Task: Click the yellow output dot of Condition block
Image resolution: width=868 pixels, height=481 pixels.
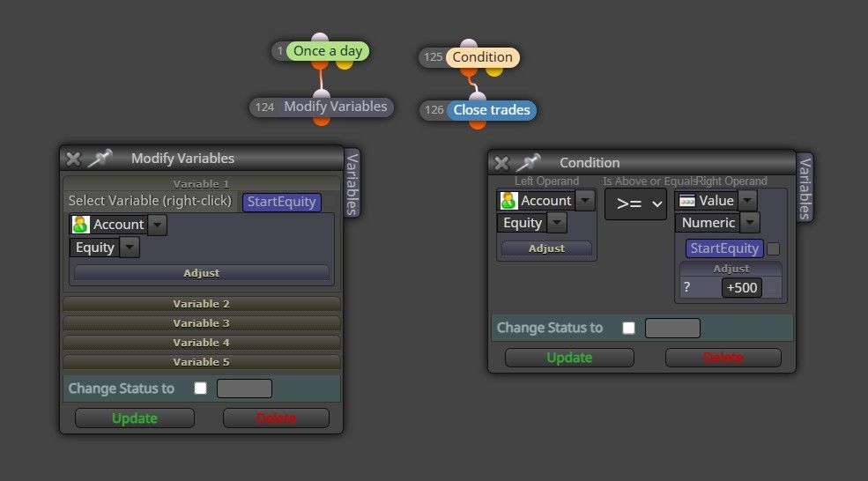Action: pyautogui.click(x=493, y=71)
